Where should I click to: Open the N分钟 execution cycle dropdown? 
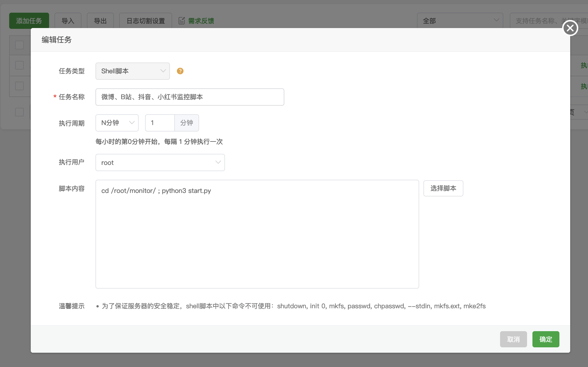[117, 123]
